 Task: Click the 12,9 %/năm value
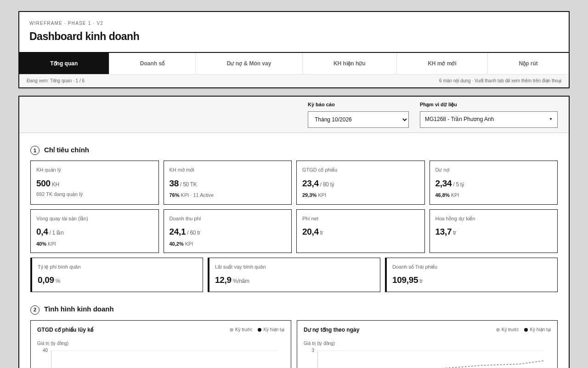point(232,280)
